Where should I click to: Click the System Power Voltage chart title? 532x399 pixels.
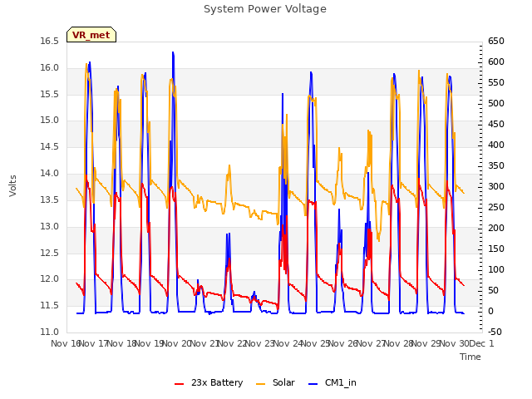point(265,9)
